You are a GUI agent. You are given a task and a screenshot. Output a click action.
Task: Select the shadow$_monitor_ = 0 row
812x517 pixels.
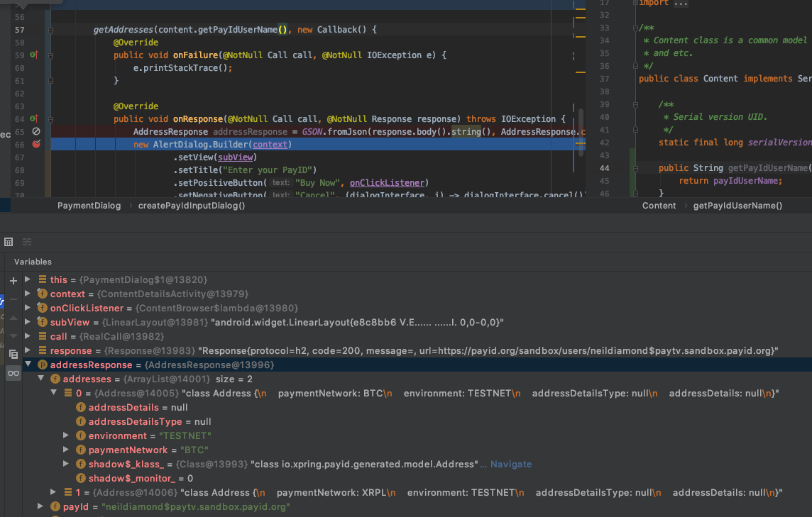[x=417, y=478]
